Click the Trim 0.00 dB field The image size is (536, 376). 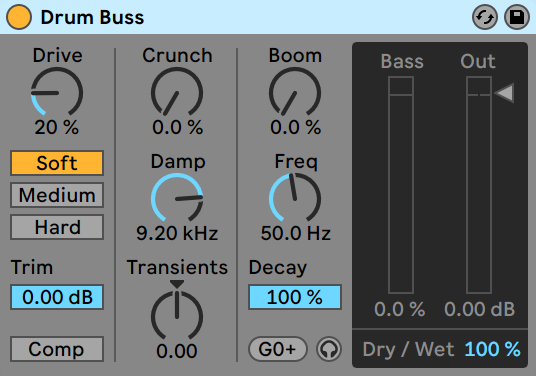pyautogui.click(x=57, y=297)
